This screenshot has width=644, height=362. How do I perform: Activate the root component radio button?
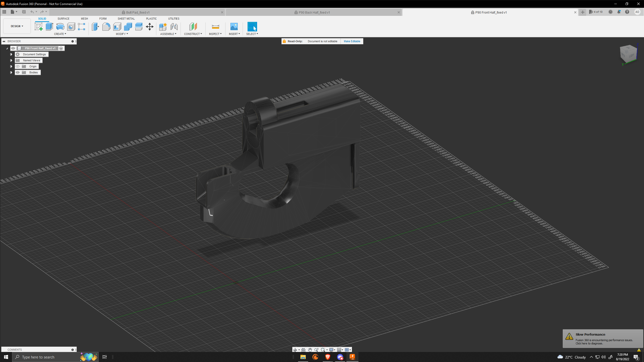(61, 48)
